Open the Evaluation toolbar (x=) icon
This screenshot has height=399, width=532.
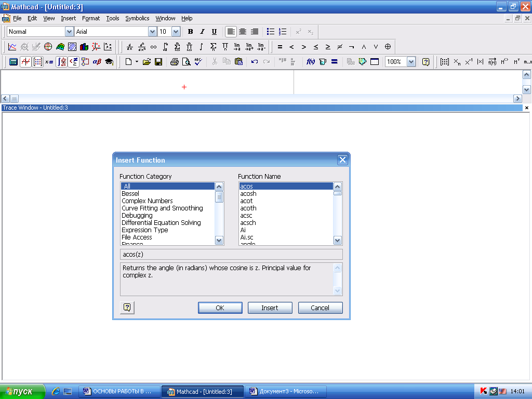pyautogui.click(x=49, y=62)
